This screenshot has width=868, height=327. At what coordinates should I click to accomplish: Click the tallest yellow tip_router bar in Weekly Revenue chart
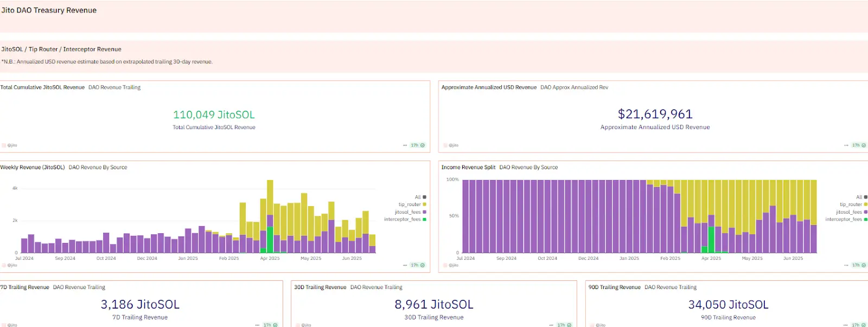click(x=270, y=198)
